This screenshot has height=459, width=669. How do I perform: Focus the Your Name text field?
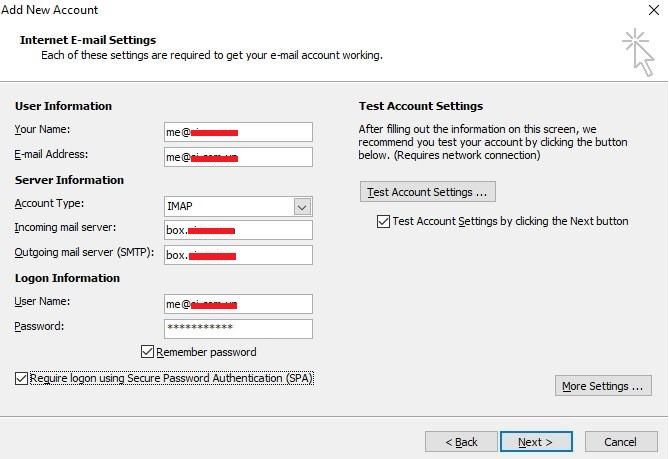(238, 132)
